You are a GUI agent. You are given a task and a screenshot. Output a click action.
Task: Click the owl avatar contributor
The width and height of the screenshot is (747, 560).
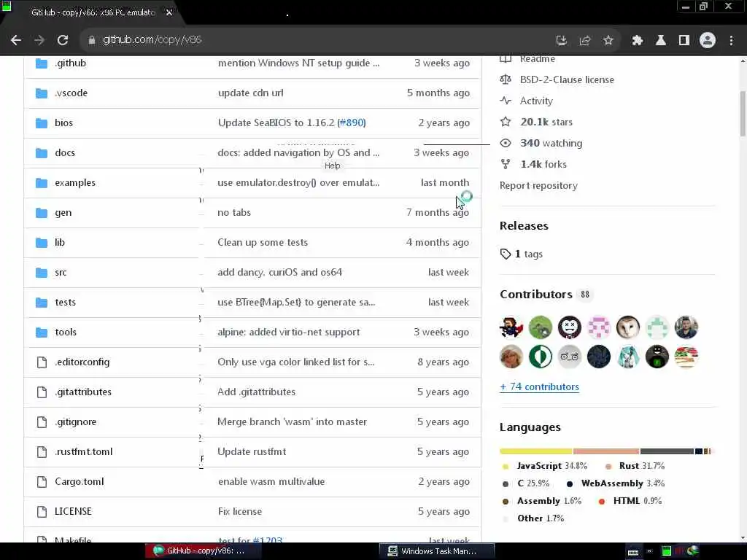pos(628,327)
